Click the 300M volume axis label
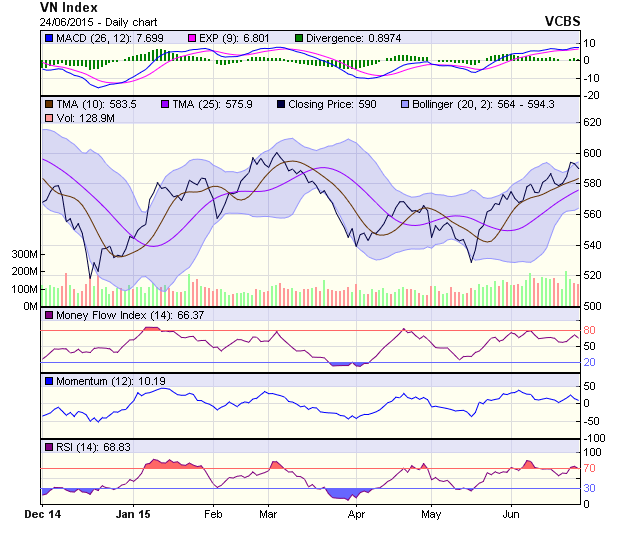This screenshot has width=620, height=535. click(x=24, y=255)
